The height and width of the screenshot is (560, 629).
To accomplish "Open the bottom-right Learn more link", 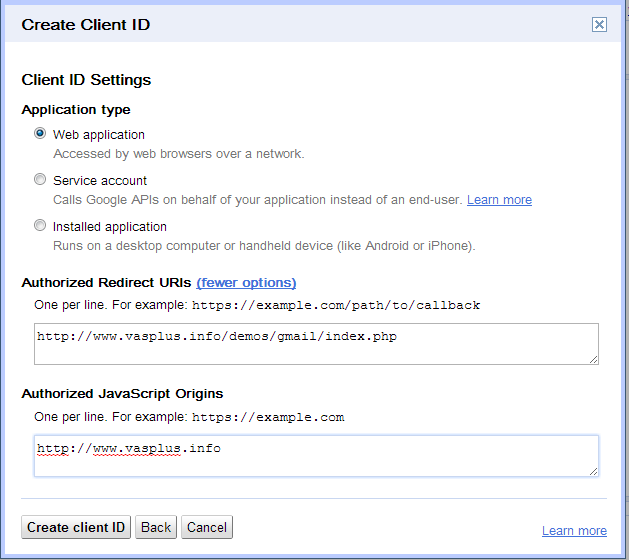I will click(574, 531).
